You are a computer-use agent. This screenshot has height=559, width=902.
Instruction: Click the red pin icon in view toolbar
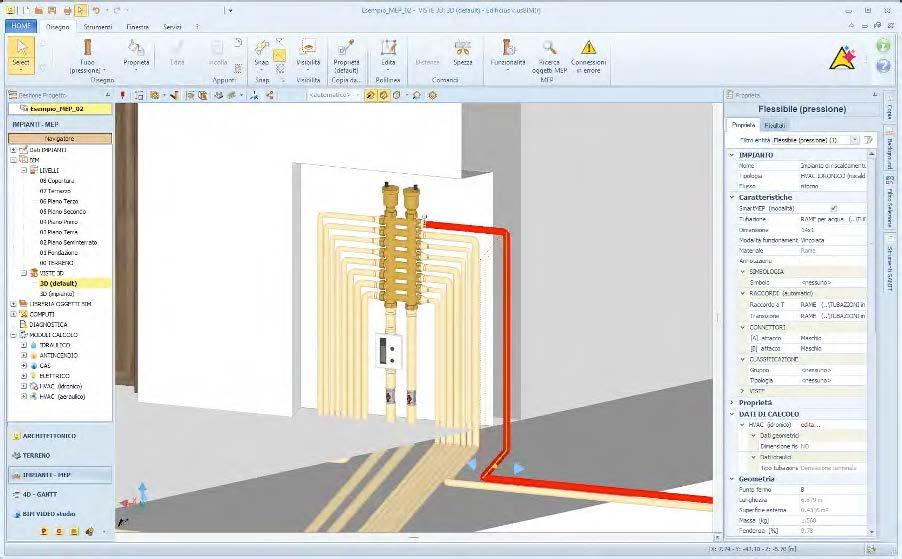click(123, 95)
